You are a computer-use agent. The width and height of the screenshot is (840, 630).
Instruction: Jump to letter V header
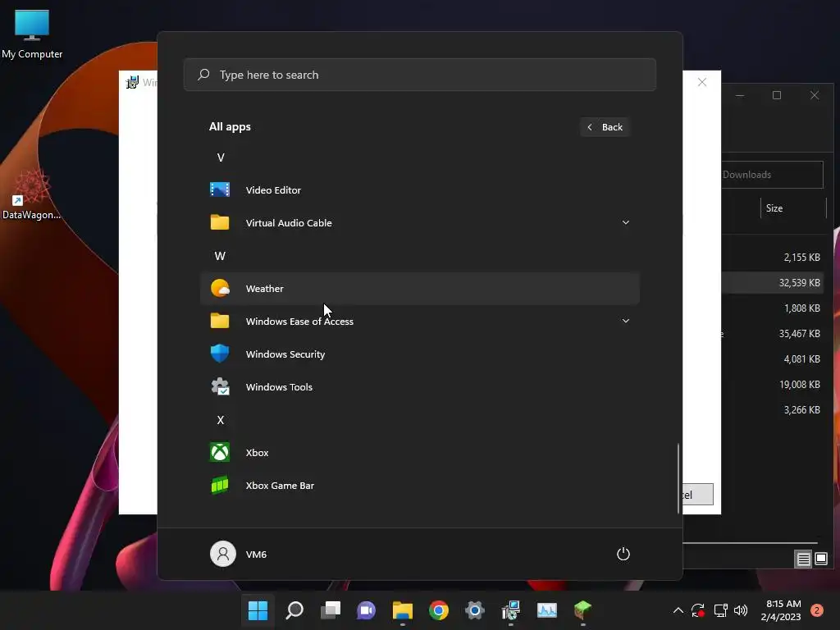click(221, 157)
